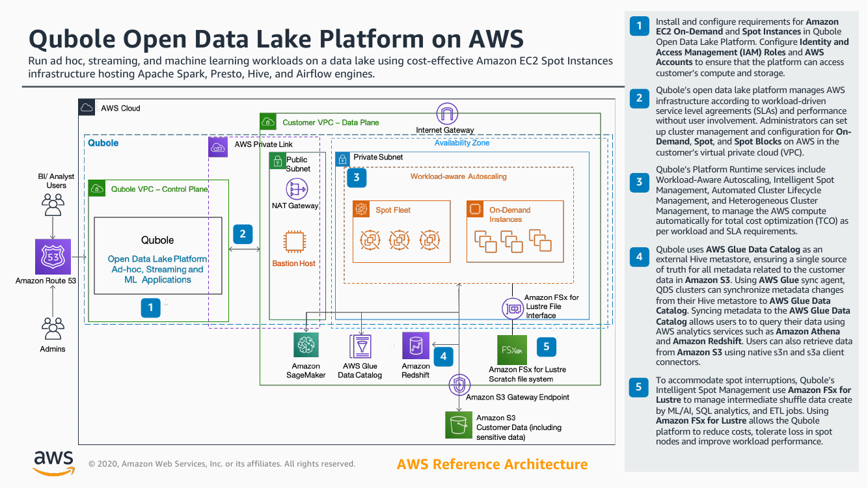
Task: Select the Amazon SageMaker icon
Action: click(x=306, y=346)
